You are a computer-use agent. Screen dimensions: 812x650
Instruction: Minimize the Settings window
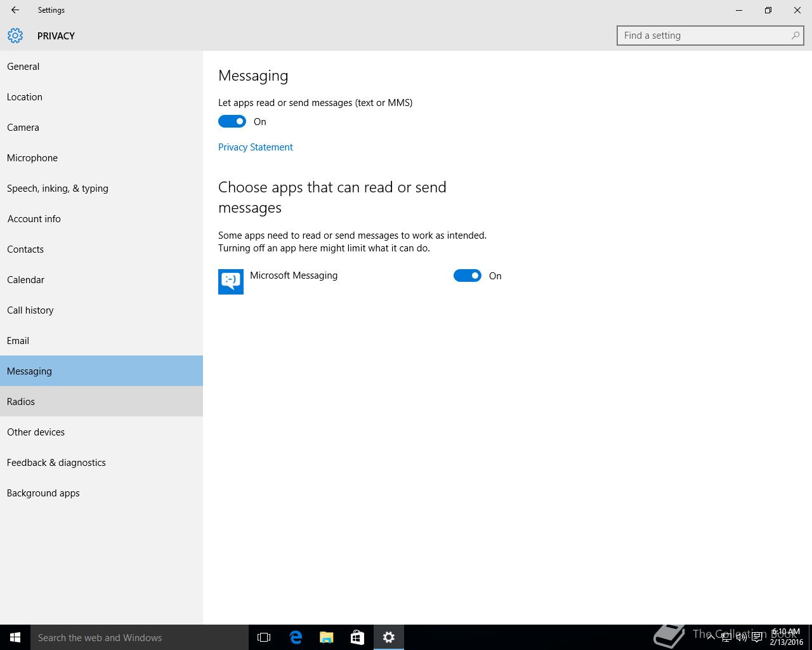739,10
